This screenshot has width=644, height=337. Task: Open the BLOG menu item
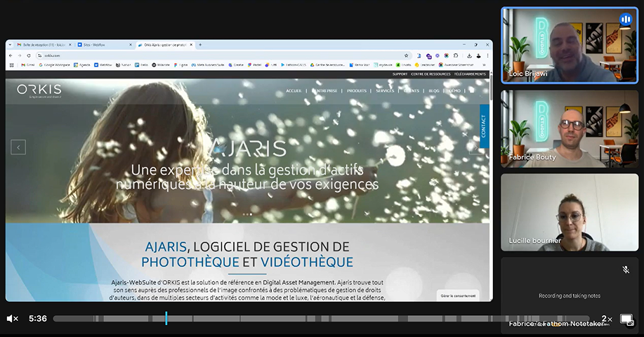[x=434, y=91]
